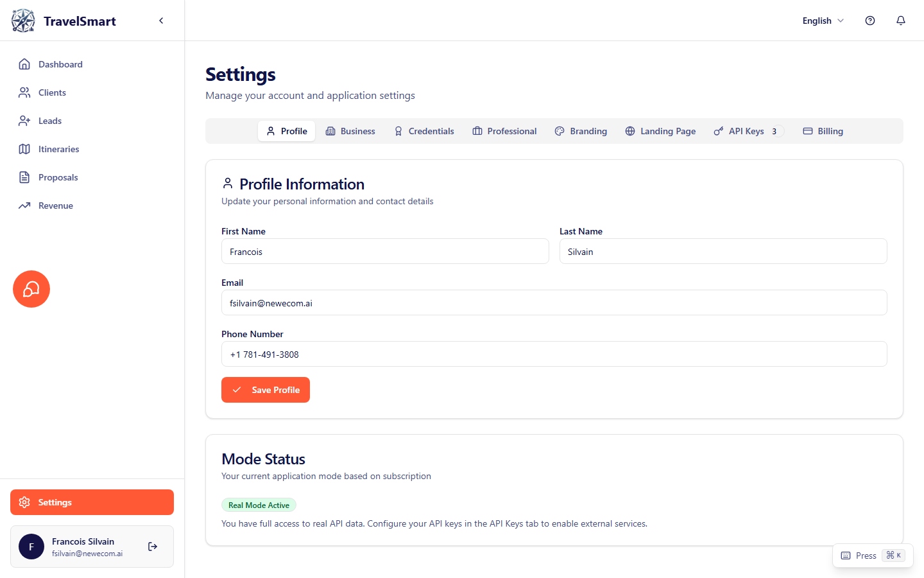Open the floating support chat bubble
This screenshot has height=578, width=924.
(x=31, y=289)
